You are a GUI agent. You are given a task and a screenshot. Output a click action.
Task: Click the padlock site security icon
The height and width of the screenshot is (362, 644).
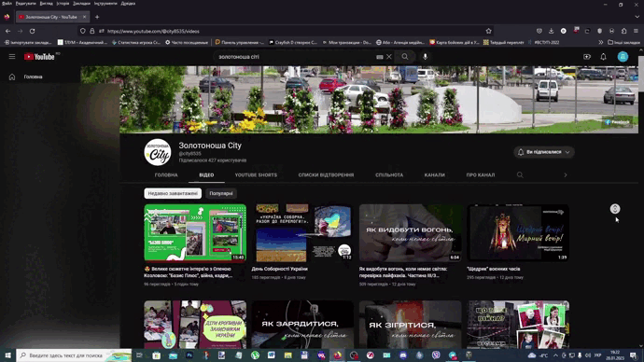tap(92, 31)
